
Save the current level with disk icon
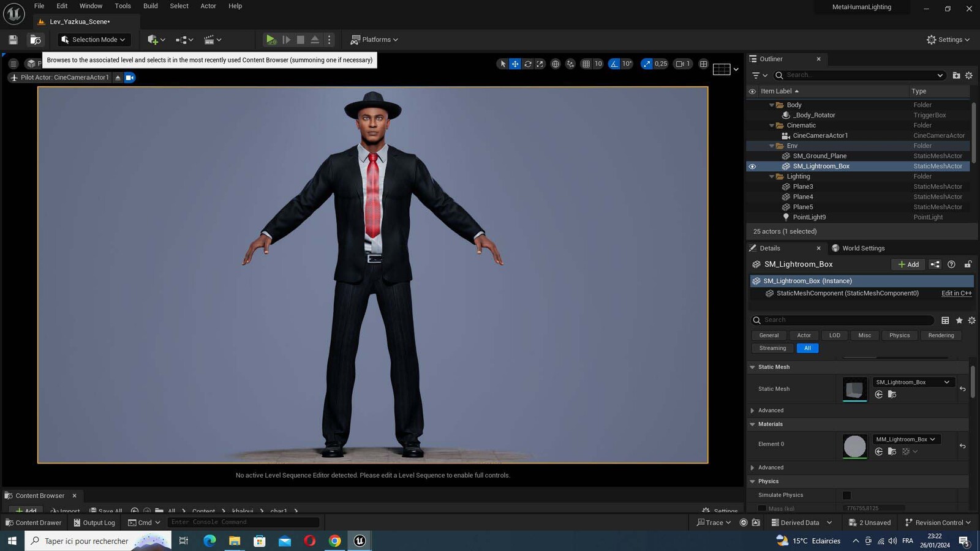[x=13, y=39]
